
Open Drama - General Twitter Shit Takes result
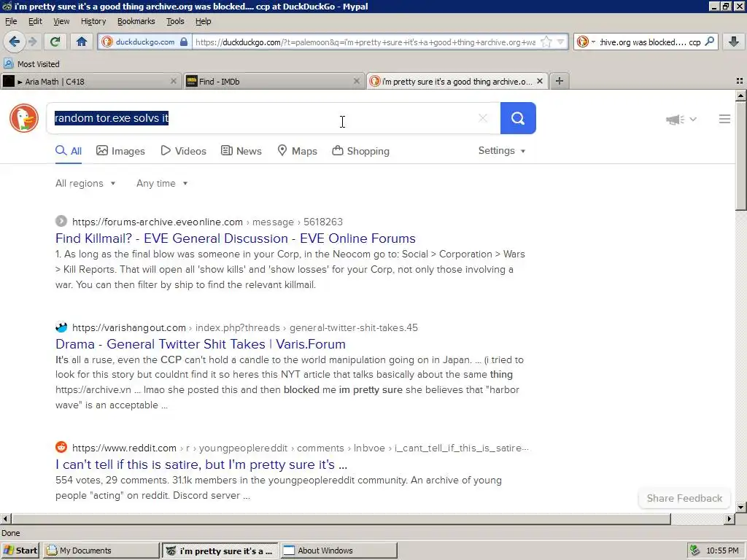pyautogui.click(x=201, y=344)
